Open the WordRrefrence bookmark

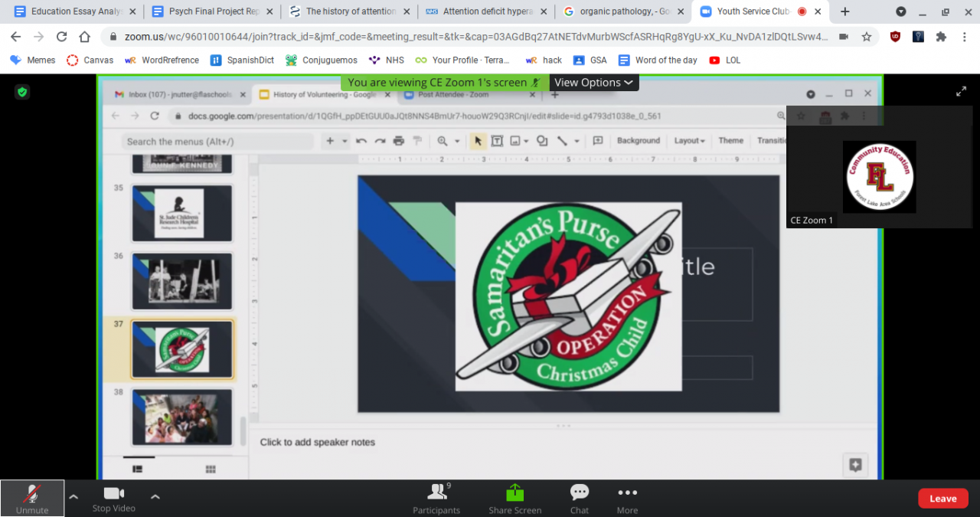coord(162,60)
